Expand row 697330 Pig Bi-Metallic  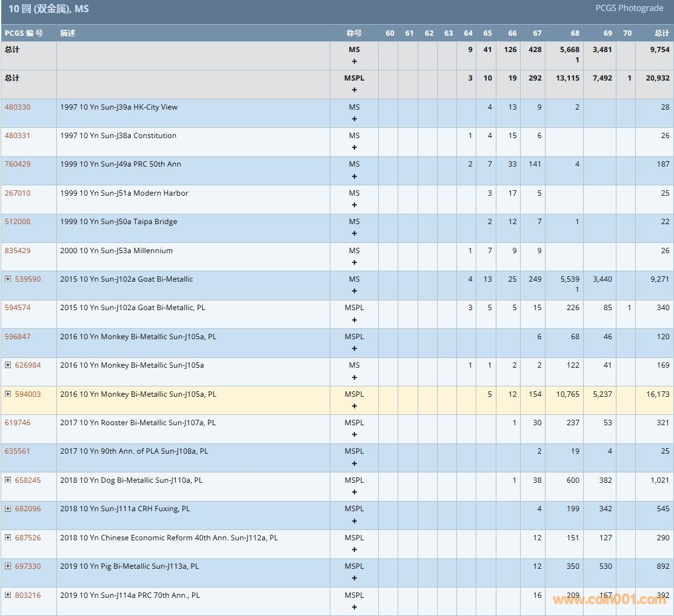click(x=8, y=566)
